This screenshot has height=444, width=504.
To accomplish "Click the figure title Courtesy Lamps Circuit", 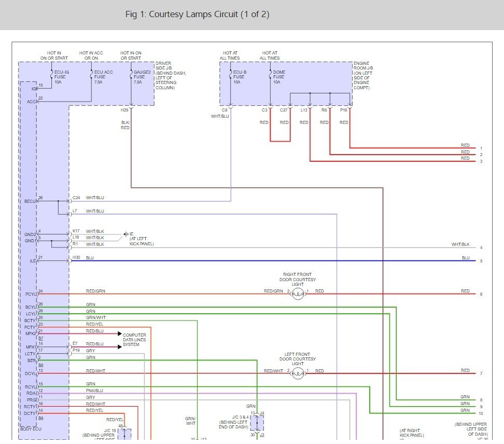I will coord(197,14).
